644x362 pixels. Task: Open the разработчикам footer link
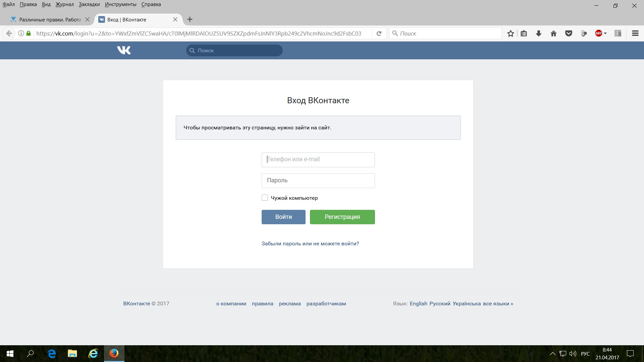326,304
